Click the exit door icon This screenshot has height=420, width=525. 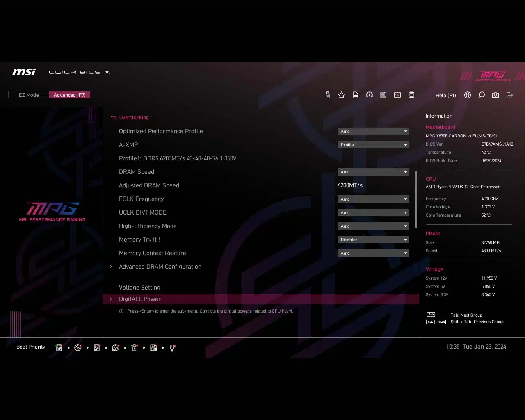509,95
